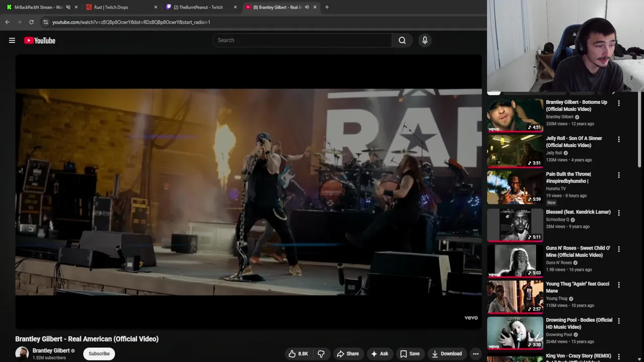Start voice search with the microphone
The width and height of the screenshot is (644, 362).
[425, 40]
